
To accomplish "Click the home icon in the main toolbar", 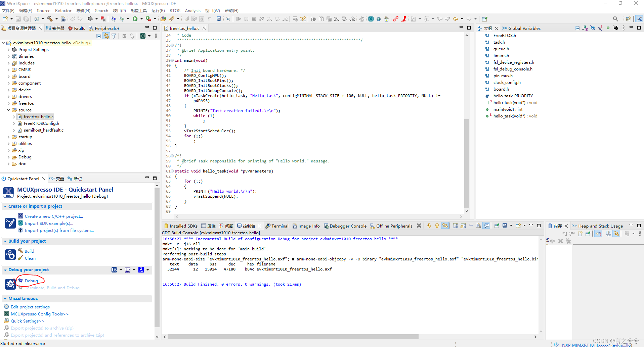I will click(387, 19).
